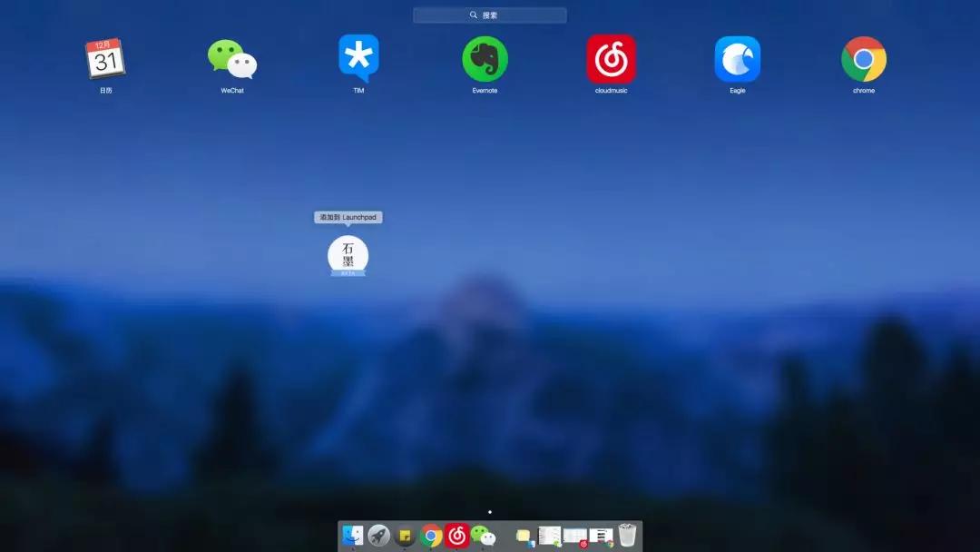Click the 添加到 Launchpad tooltip bubble
This screenshot has height=552, width=980.
click(348, 217)
